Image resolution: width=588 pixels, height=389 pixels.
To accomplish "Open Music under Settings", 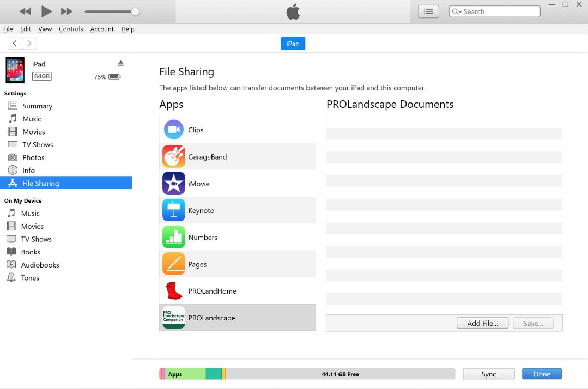I will point(66,119).
